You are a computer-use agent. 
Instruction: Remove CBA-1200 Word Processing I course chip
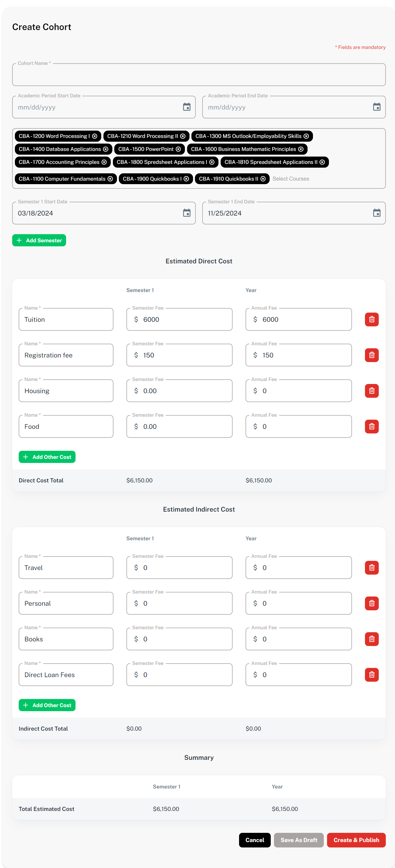tap(95, 136)
